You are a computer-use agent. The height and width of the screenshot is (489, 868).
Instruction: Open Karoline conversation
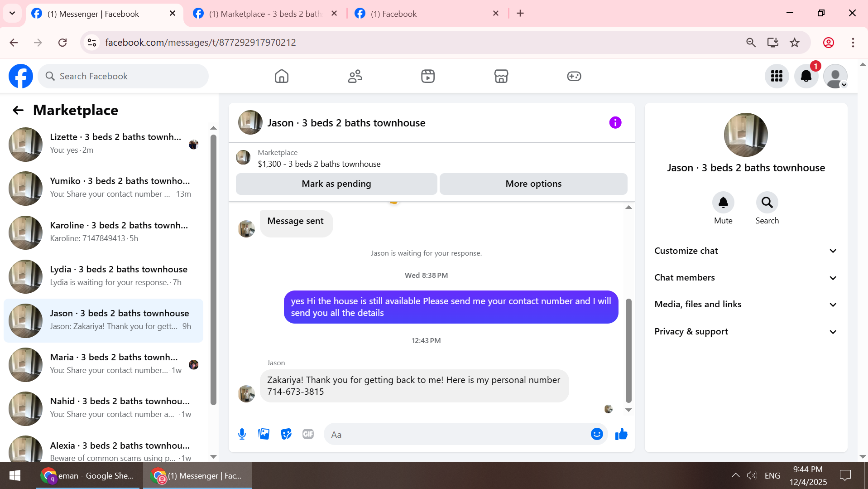coord(104,232)
